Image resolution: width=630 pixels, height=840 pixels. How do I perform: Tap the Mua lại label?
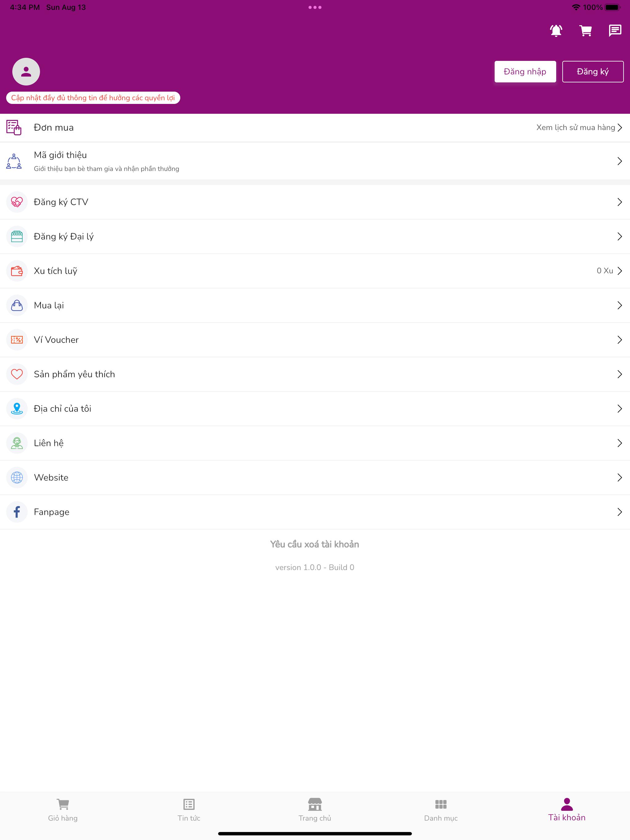click(49, 305)
